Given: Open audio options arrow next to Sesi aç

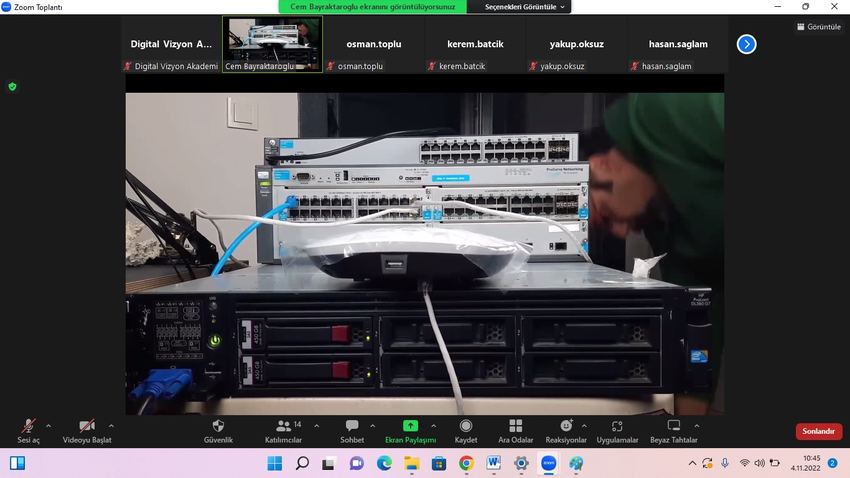Looking at the screenshot, I should (49, 426).
